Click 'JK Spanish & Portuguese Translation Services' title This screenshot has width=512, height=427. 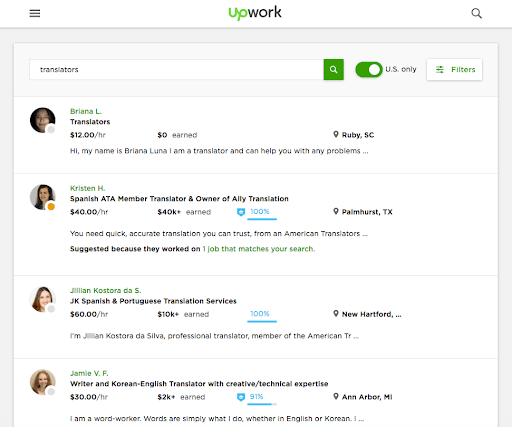pos(153,301)
